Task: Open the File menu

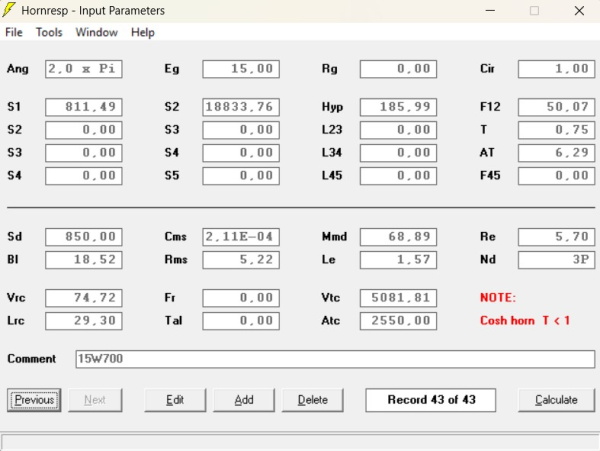Action: (x=14, y=32)
